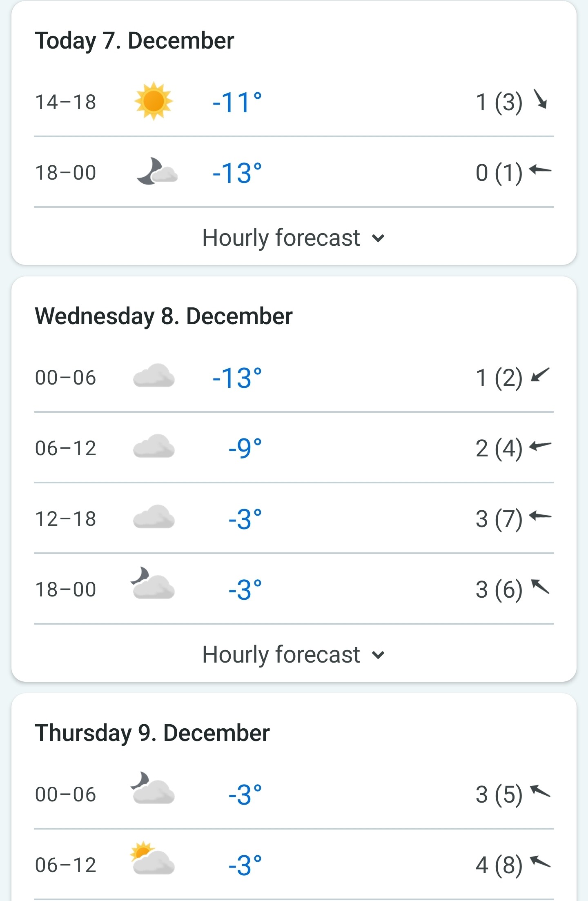Screen dimensions: 588x901
Task: Click the sun and cloud icon for Thursday 06–12
Action: (x=153, y=858)
